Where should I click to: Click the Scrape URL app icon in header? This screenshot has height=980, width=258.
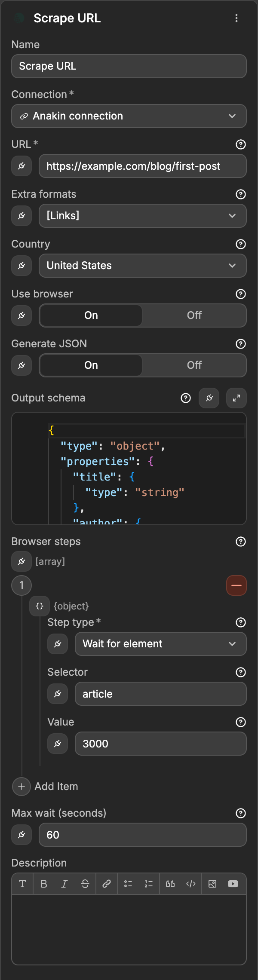[x=19, y=18]
